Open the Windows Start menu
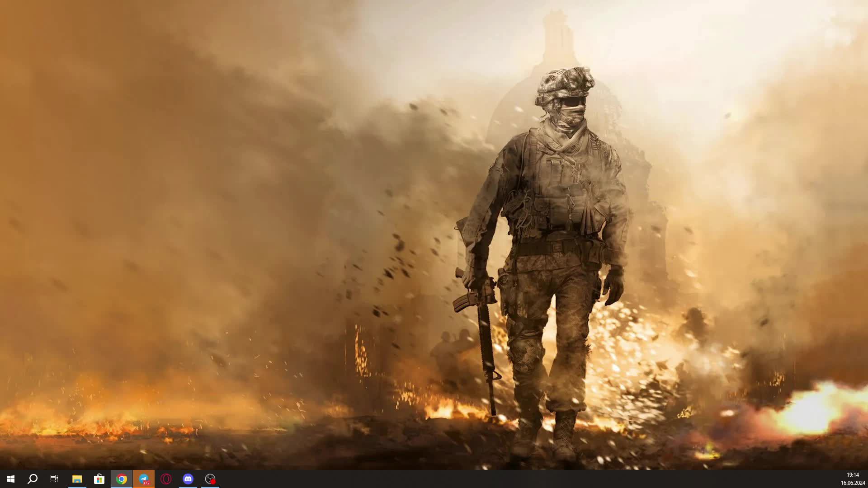 pyautogui.click(x=11, y=479)
